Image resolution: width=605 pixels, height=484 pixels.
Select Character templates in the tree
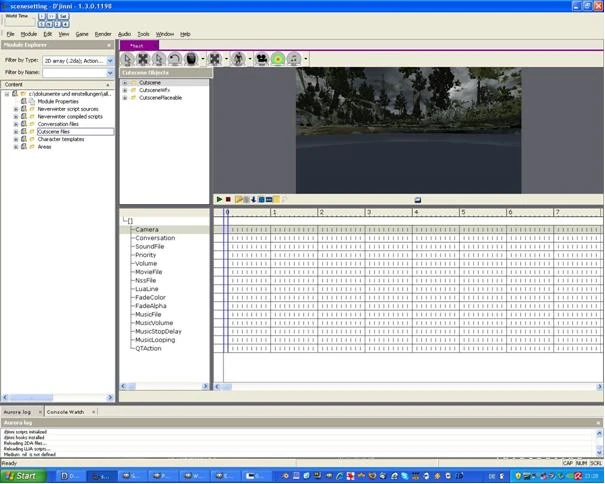point(61,139)
